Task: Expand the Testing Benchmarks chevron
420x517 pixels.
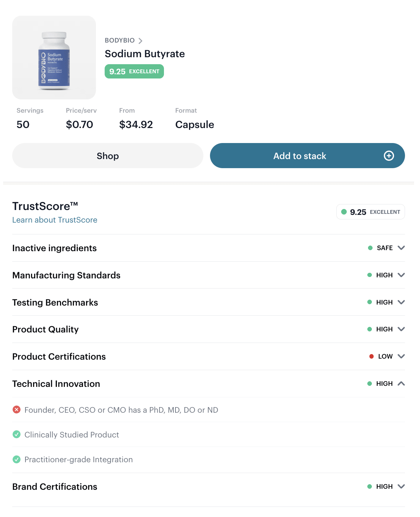Action: coord(401,302)
